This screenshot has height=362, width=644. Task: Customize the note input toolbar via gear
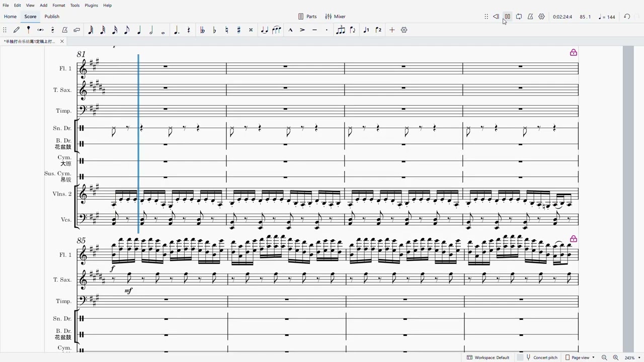point(404,30)
